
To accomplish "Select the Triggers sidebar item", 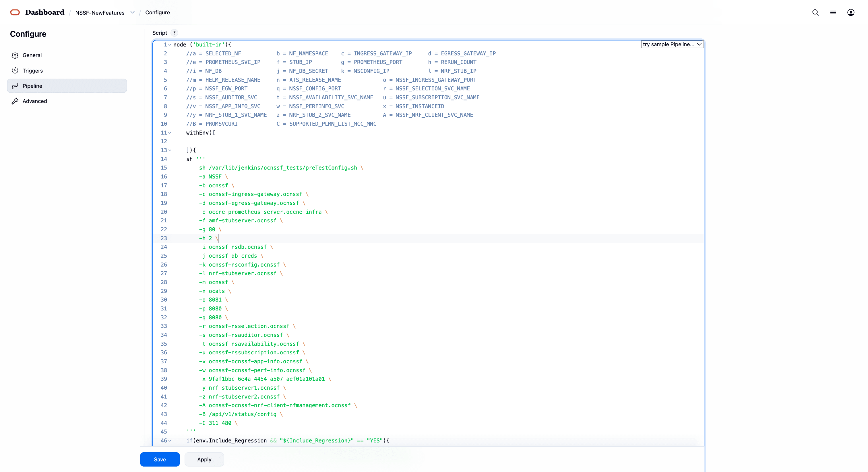I will point(67,70).
